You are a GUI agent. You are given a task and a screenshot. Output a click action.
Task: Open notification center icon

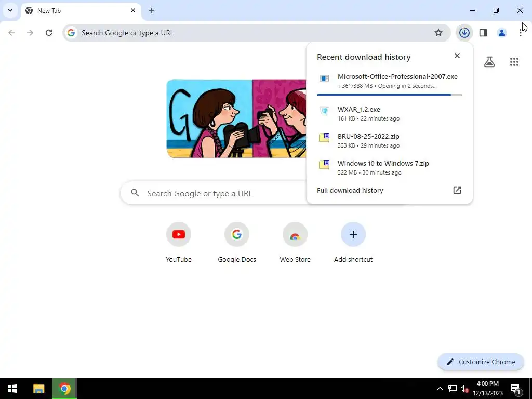[515, 389]
